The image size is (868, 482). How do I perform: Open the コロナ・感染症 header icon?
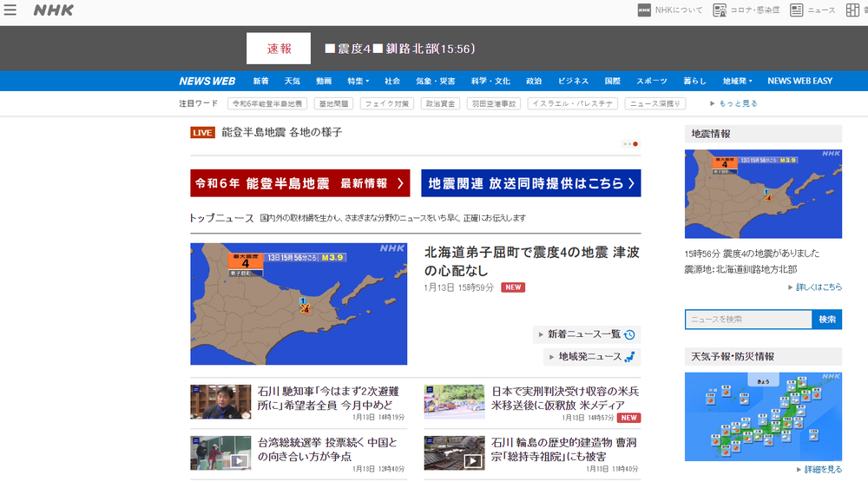click(x=720, y=10)
